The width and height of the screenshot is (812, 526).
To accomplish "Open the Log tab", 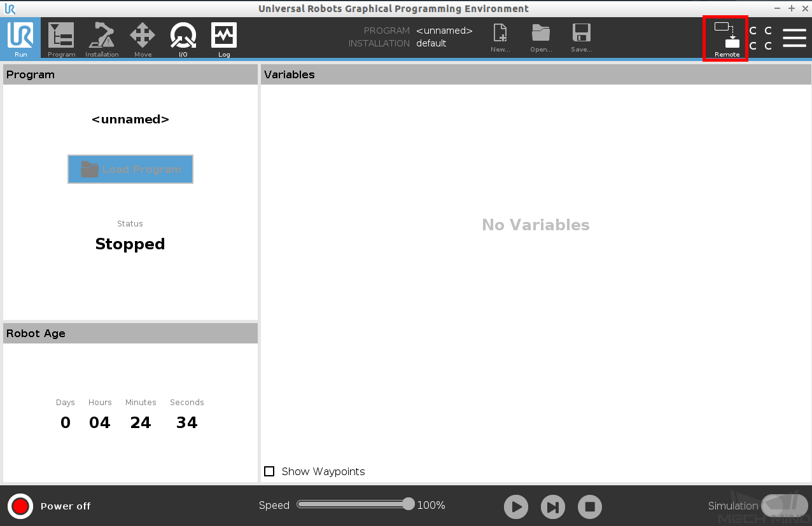I will click(224, 38).
